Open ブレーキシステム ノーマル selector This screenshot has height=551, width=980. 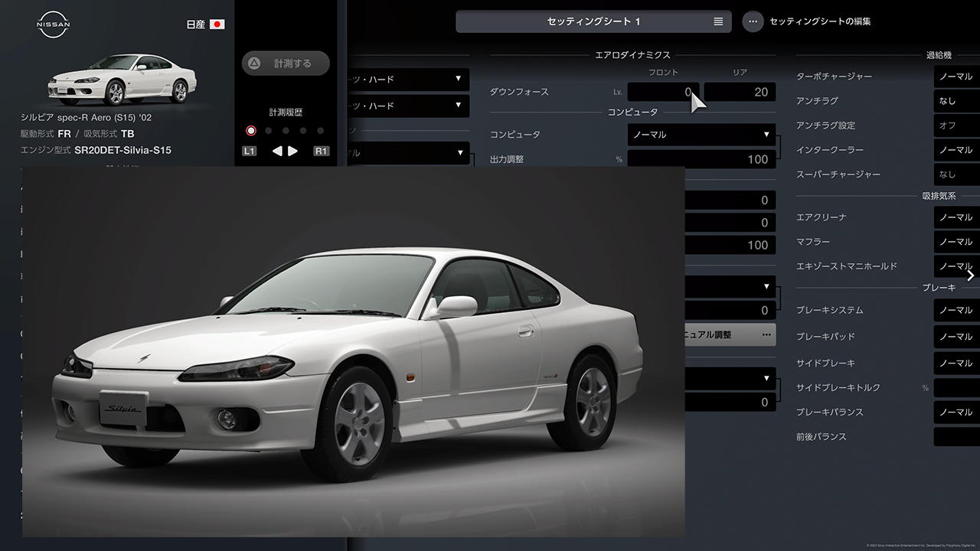coord(956,310)
